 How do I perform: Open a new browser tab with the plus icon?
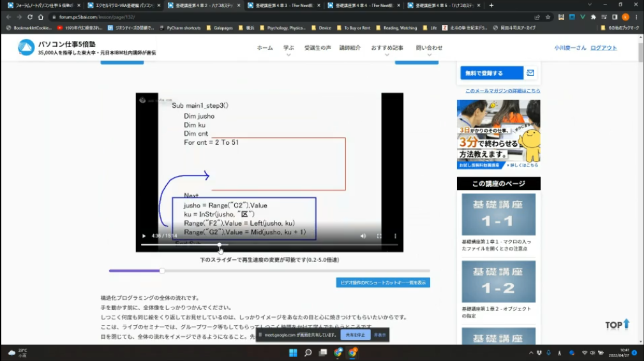coord(491,5)
